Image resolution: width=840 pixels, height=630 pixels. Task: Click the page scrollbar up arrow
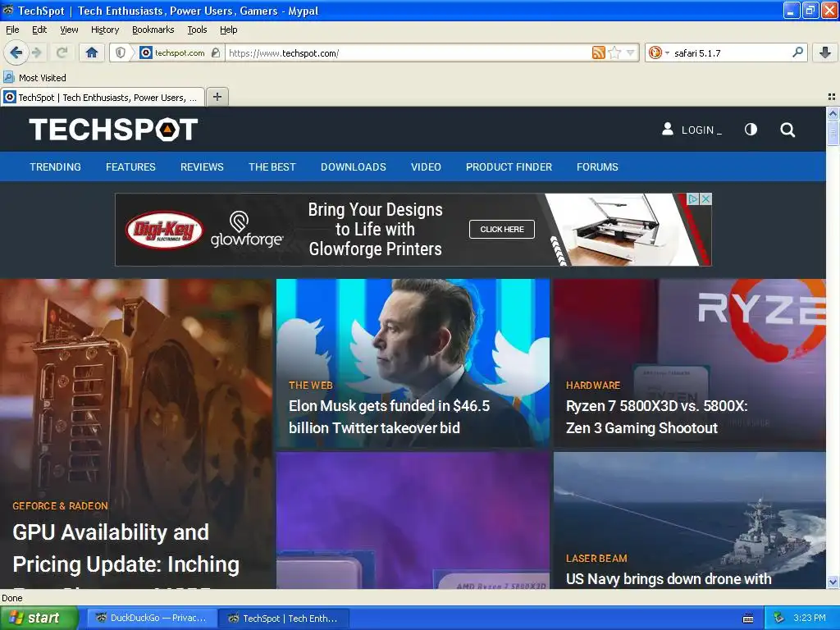coord(833,113)
